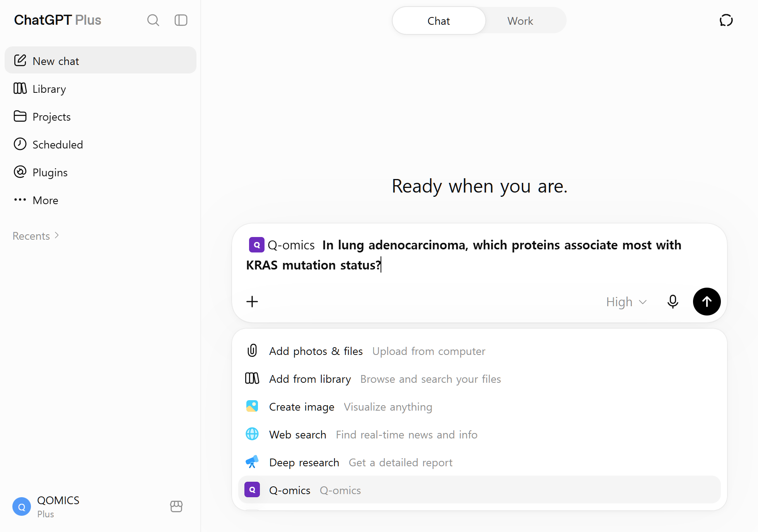Viewport: 758px width, 532px height.
Task: Open the store icon next to the profile
Action: click(x=176, y=506)
